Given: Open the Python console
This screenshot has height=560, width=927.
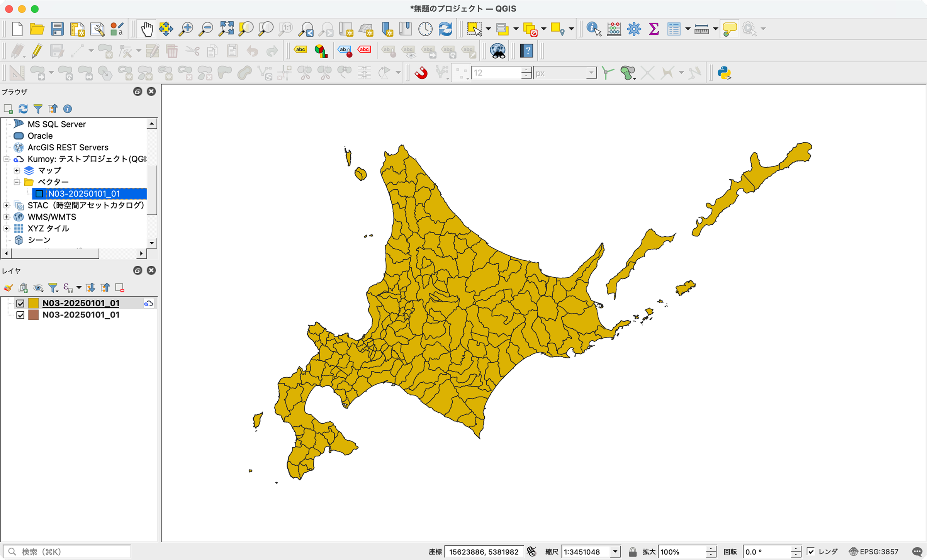Looking at the screenshot, I should point(724,73).
